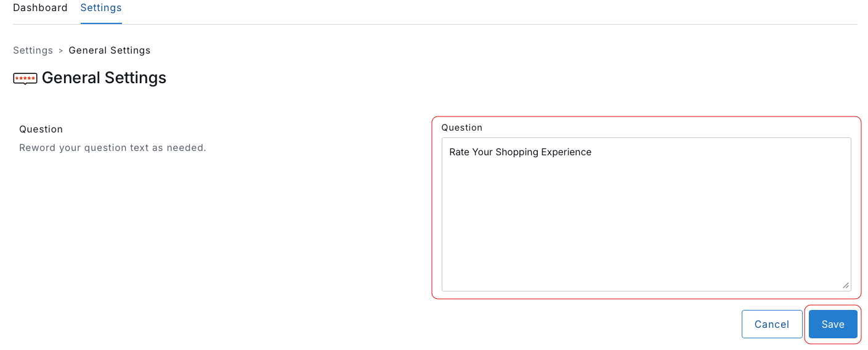Switch to the Settings tab
The width and height of the screenshot is (868, 350).
101,8
